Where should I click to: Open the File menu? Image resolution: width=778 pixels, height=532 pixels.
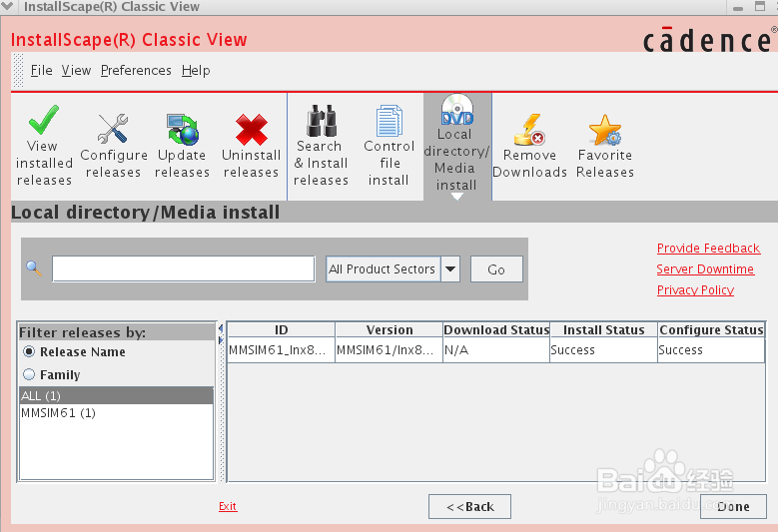(41, 71)
